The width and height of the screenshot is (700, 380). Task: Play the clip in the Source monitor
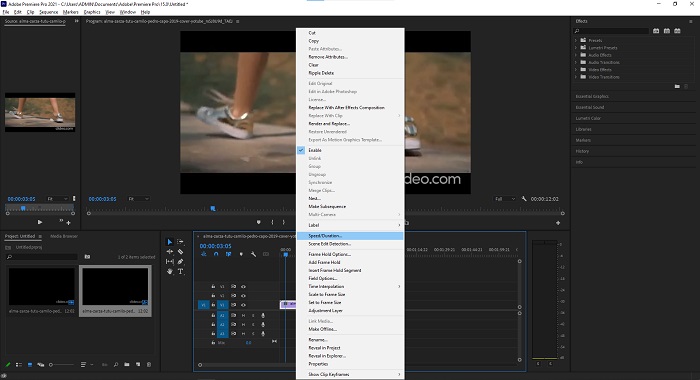tap(40, 222)
